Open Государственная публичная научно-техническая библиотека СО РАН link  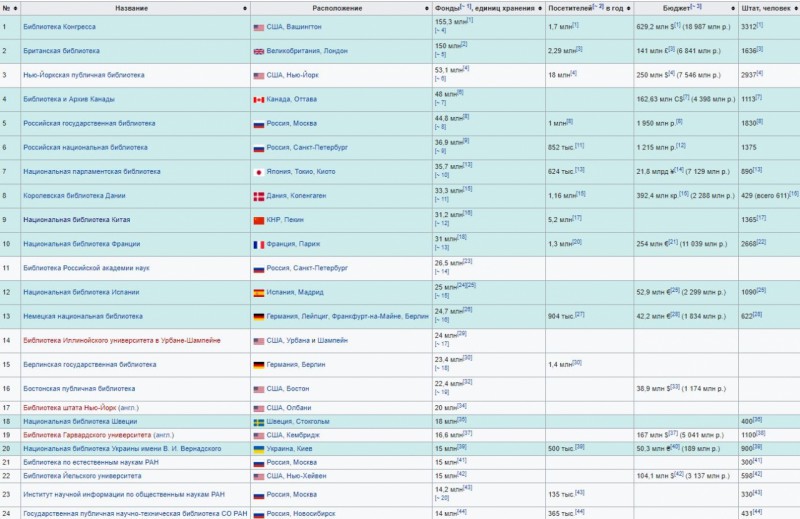coord(135,513)
